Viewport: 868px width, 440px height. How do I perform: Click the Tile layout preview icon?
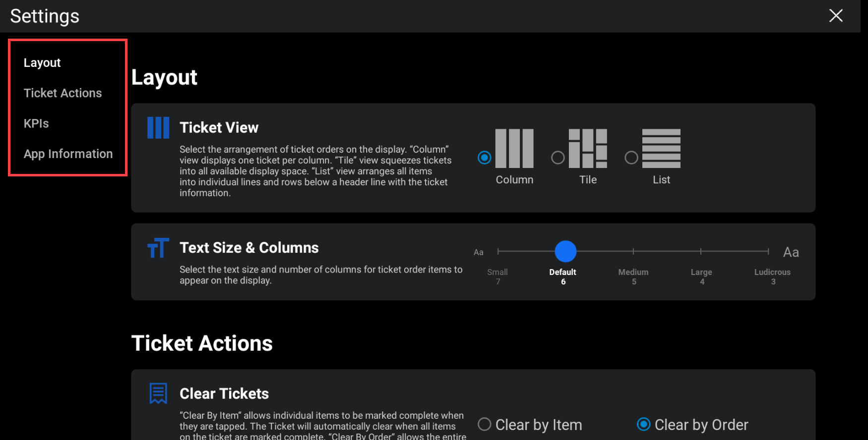588,148
